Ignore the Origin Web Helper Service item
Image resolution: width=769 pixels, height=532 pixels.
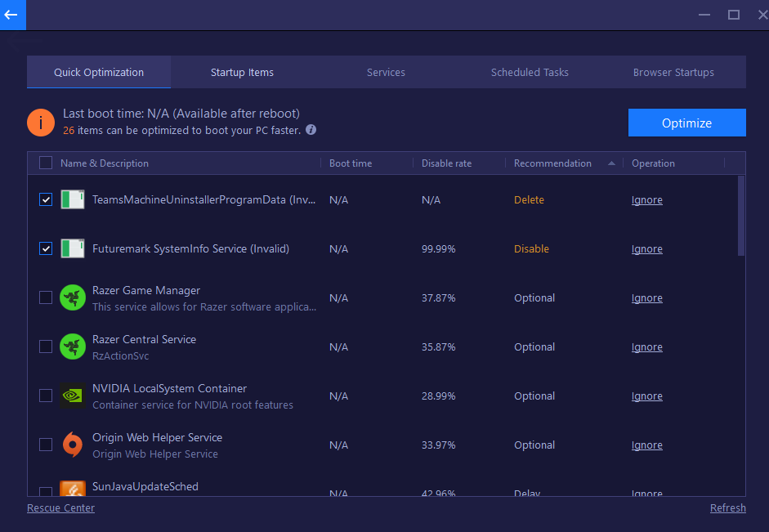tap(647, 445)
